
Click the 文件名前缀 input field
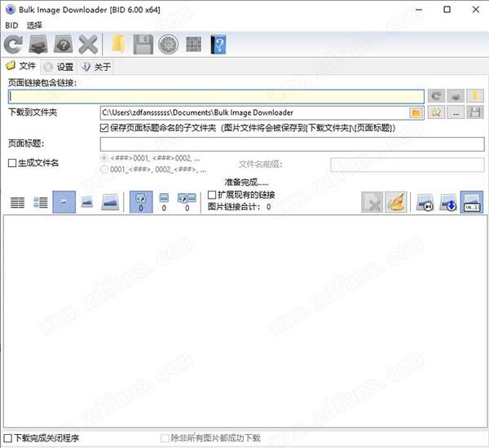[407, 165]
